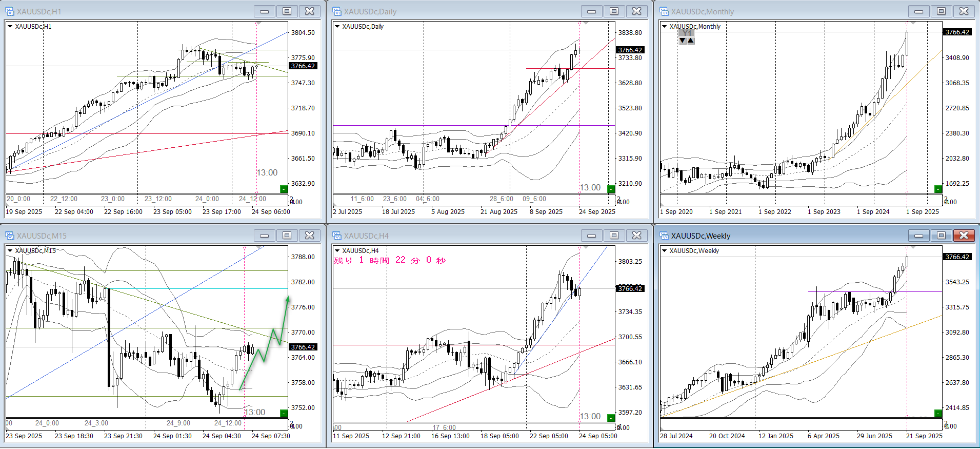The width and height of the screenshot is (980, 449).
Task: Expand the XAUUSDc,Daily chart label dropdown arrow
Action: tap(337, 26)
